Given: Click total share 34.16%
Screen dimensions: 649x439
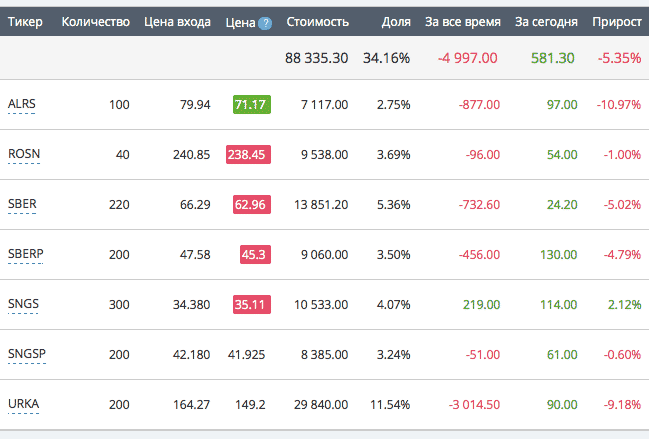Looking at the screenshot, I should pos(387,58).
